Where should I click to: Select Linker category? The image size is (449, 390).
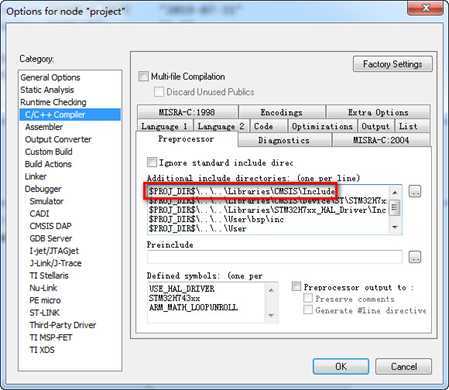pyautogui.click(x=36, y=176)
